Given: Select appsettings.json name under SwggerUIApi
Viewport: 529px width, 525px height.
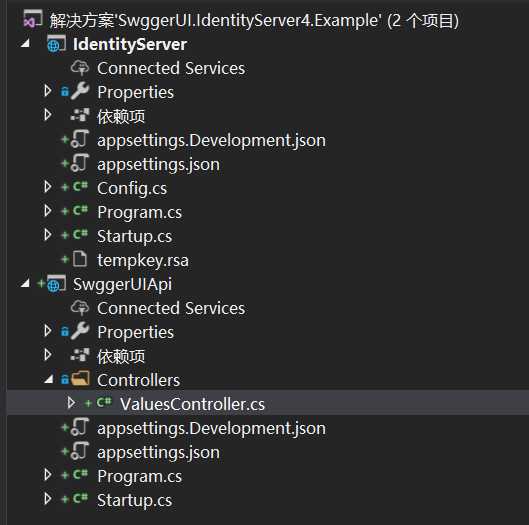Looking at the screenshot, I should click(159, 452).
